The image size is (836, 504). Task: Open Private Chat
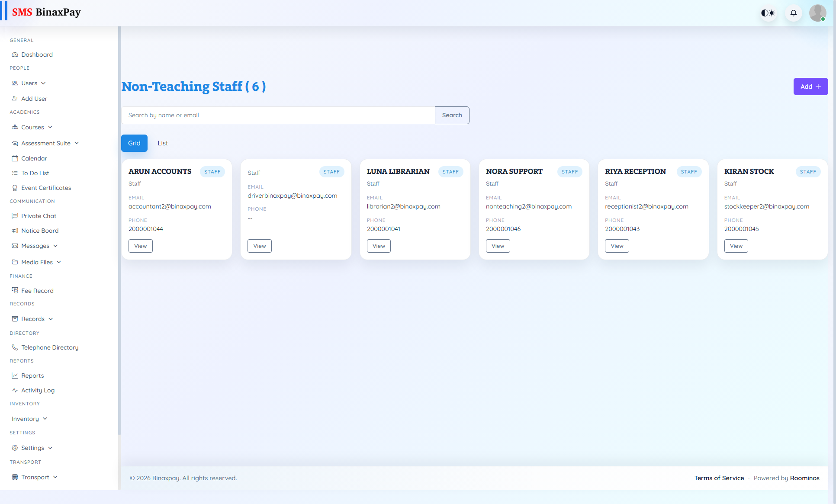coord(39,215)
